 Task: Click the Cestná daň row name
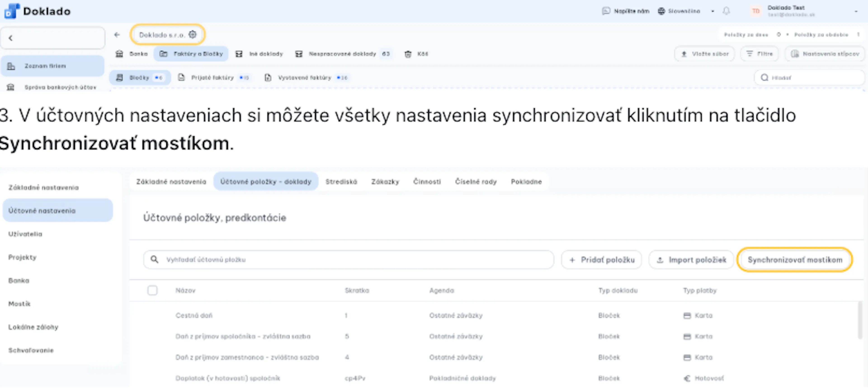(x=194, y=315)
